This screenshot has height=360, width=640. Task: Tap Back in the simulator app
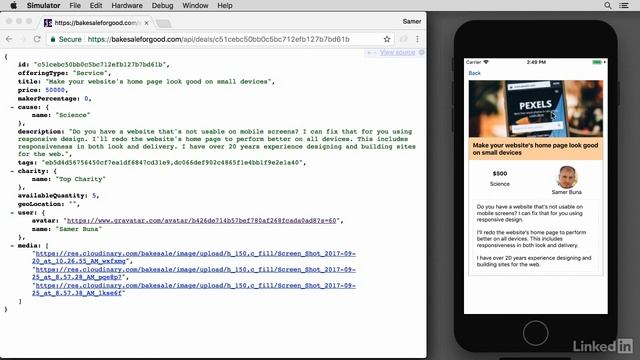pos(474,73)
